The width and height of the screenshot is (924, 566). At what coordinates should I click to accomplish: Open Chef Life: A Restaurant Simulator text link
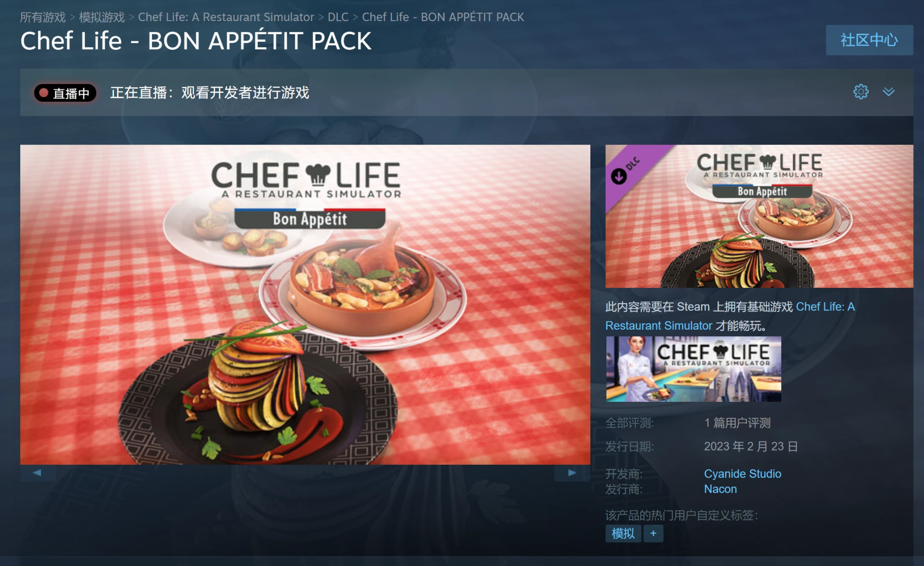pyautogui.click(x=730, y=316)
